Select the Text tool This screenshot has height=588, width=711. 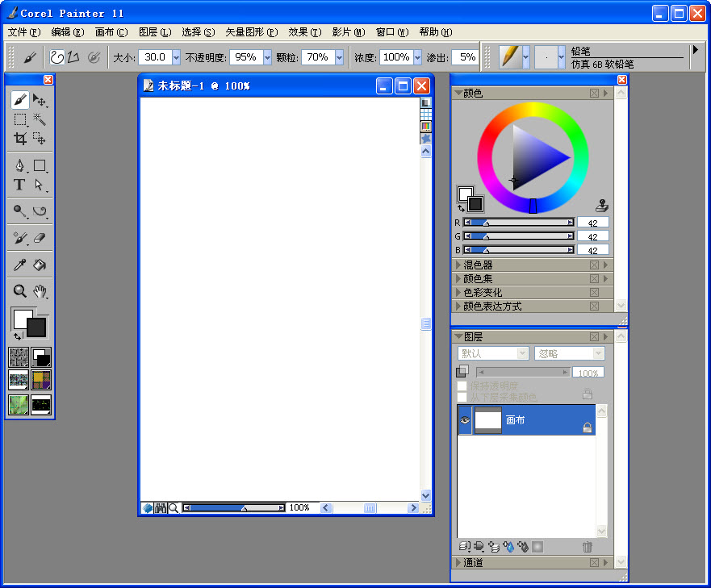19,186
